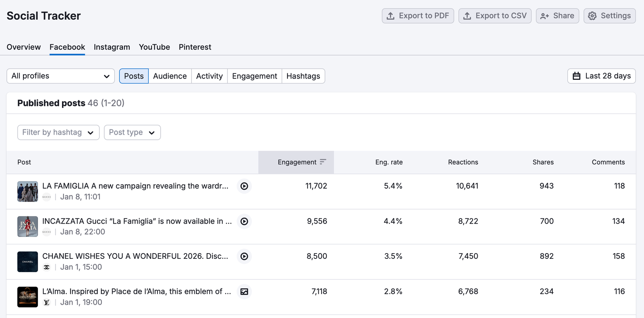The image size is (644, 318).
Task: Expand the Filter by hashtag dropdown
Action: coord(58,133)
